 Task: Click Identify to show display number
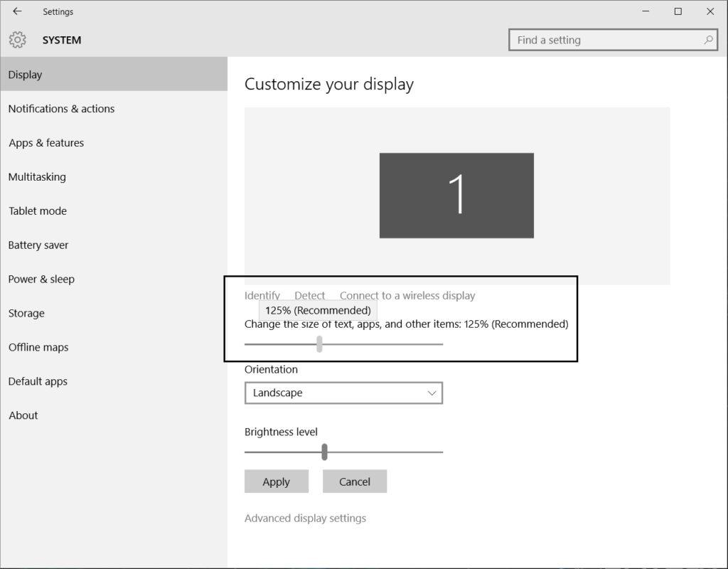pyautogui.click(x=262, y=295)
